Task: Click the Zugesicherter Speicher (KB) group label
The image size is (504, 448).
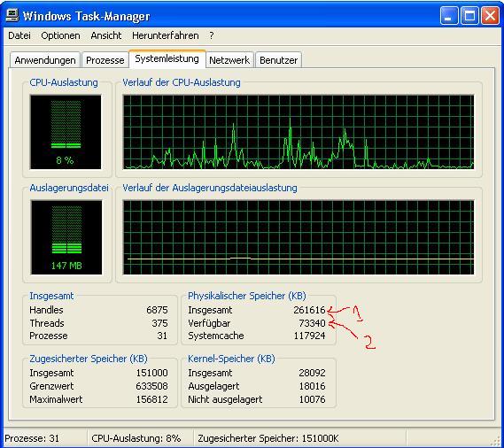Action: [x=89, y=359]
